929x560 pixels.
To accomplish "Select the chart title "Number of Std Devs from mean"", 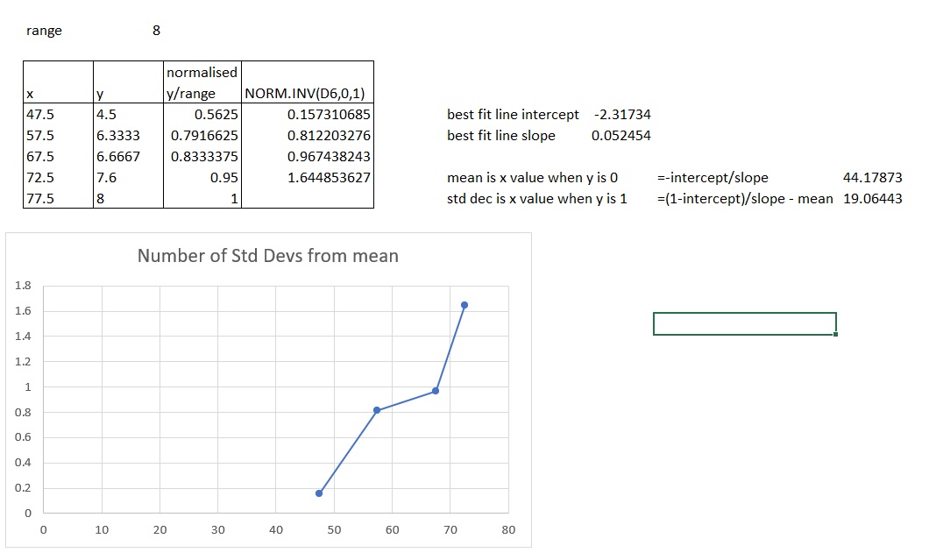I will 267,256.
